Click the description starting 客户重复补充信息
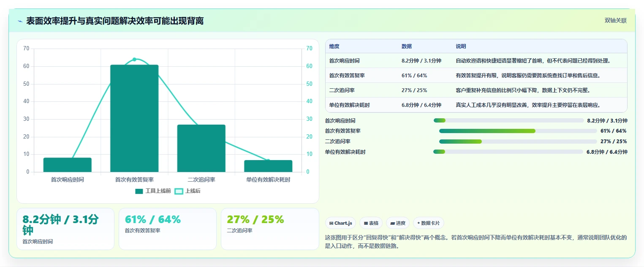Screen dimensions: 644x267 (523, 90)
